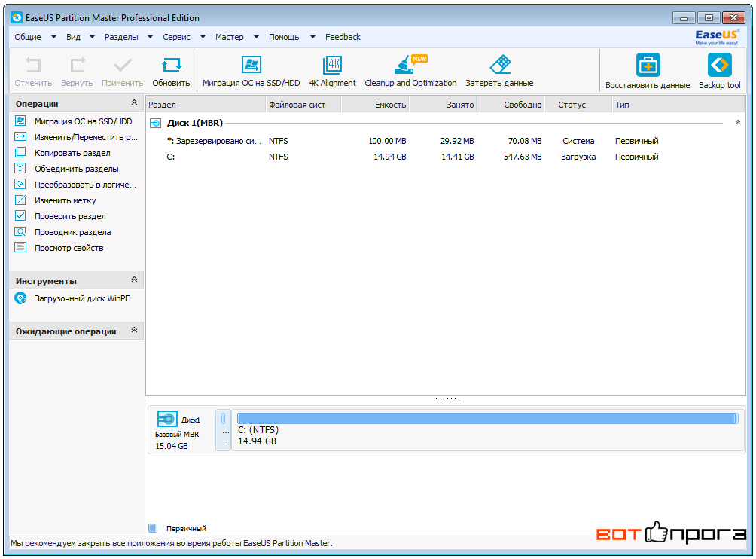Viewport: 756px width, 559px height.
Task: Open the Помощь menu
Action: click(x=284, y=37)
